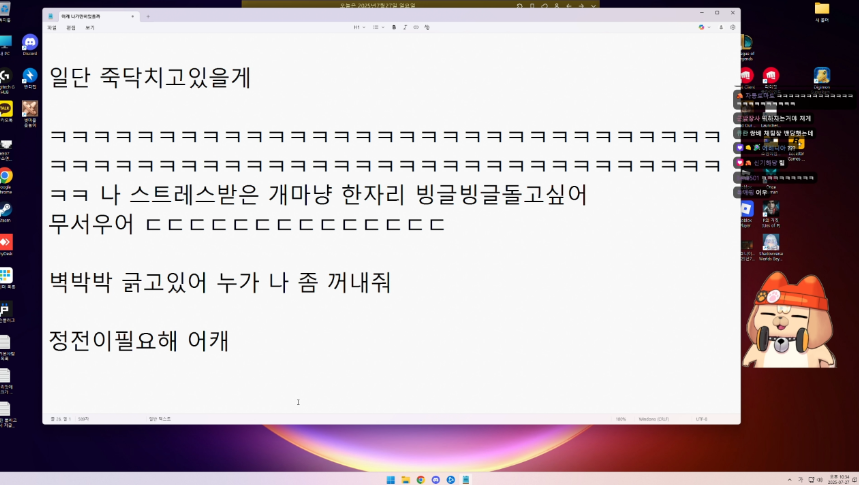Viewport: 859px width, 485px height.
Task: Expand the list style dropdown
Action: coord(378,27)
